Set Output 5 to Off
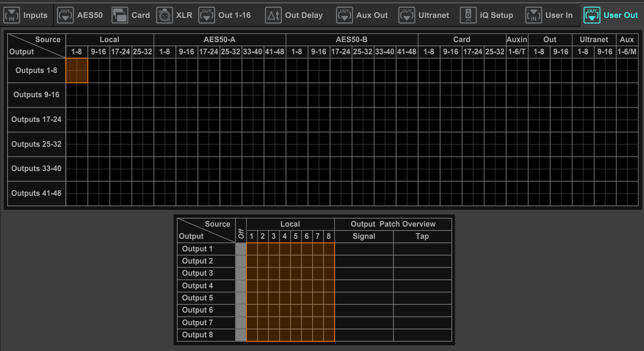 (x=240, y=298)
